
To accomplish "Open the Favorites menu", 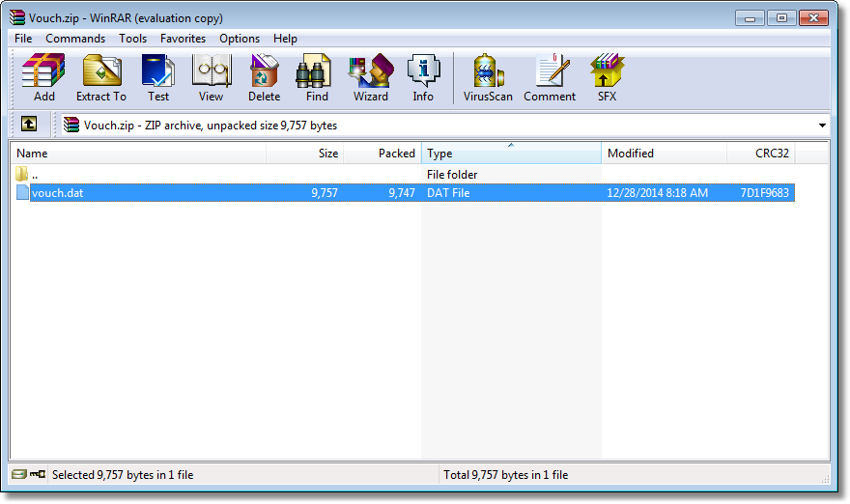I will [183, 39].
